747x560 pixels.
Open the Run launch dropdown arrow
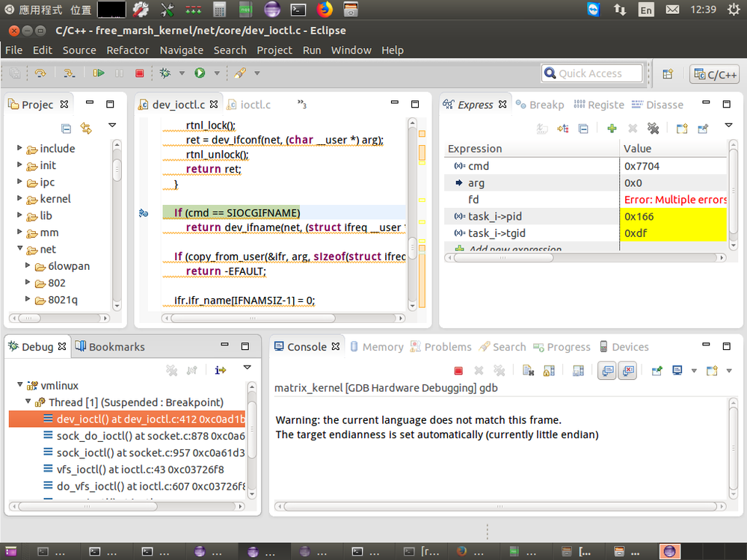(x=217, y=73)
